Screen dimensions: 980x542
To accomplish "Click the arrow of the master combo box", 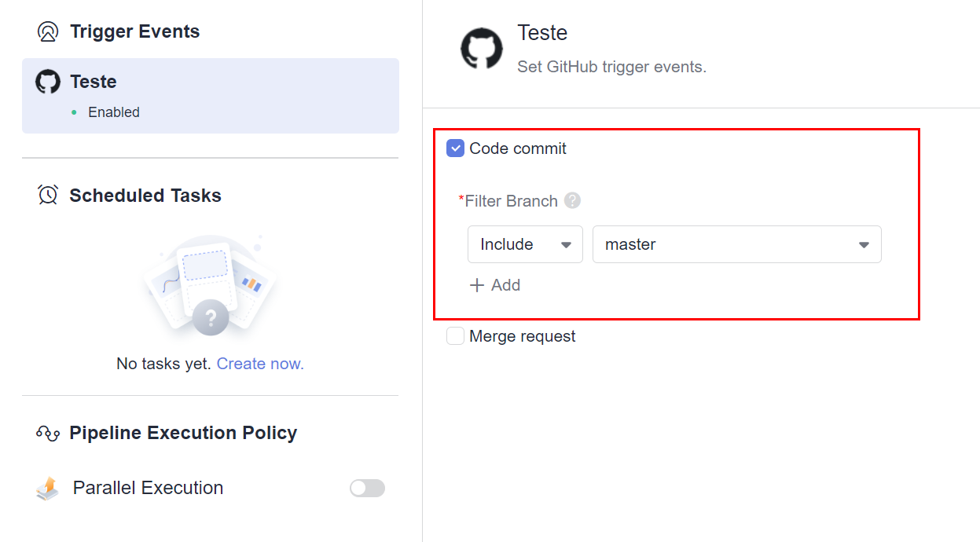I will [864, 245].
